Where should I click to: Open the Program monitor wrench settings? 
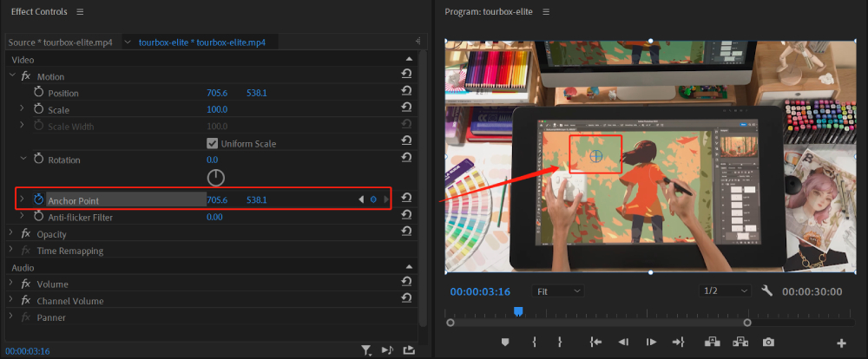(x=766, y=291)
